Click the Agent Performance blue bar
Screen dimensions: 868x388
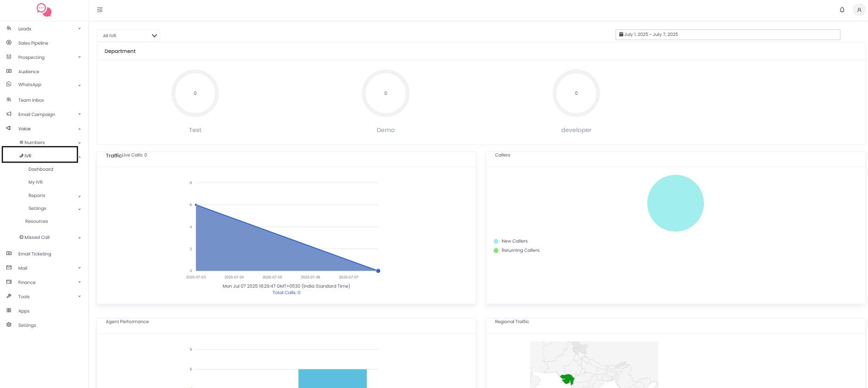pos(332,378)
